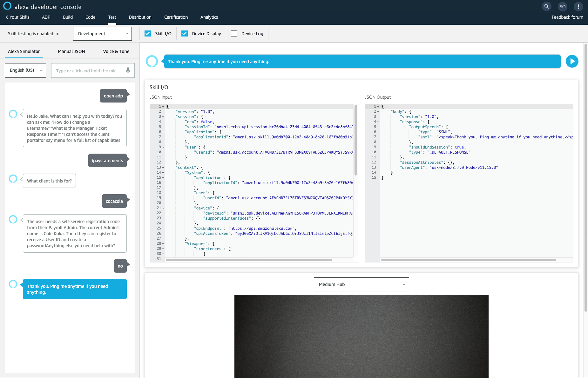Toggle the Device Display checkbox
This screenshot has height=378, width=588.
tap(185, 34)
